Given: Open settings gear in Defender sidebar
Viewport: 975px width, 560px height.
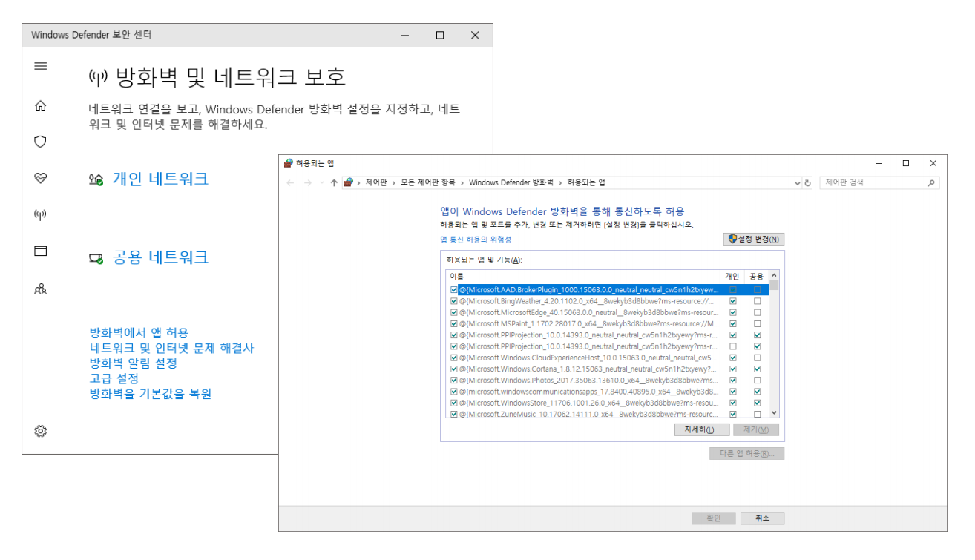Looking at the screenshot, I should pyautogui.click(x=41, y=431).
